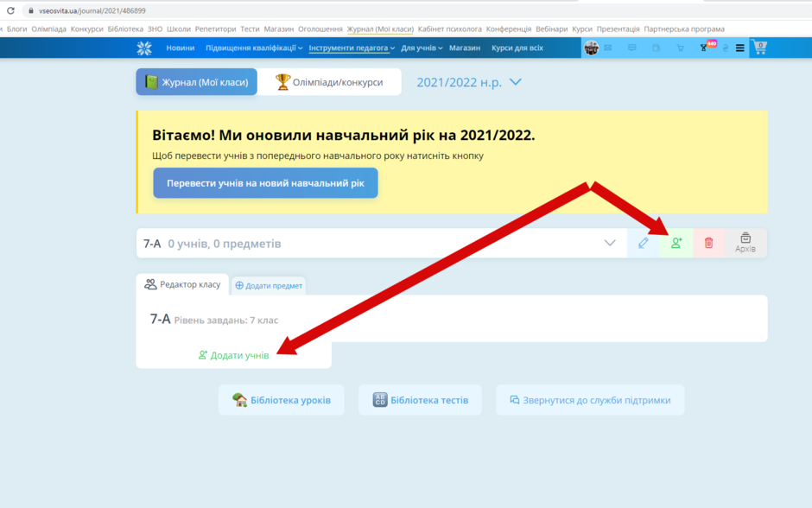
Task: Open the wallet icon in header
Action: coord(656,48)
